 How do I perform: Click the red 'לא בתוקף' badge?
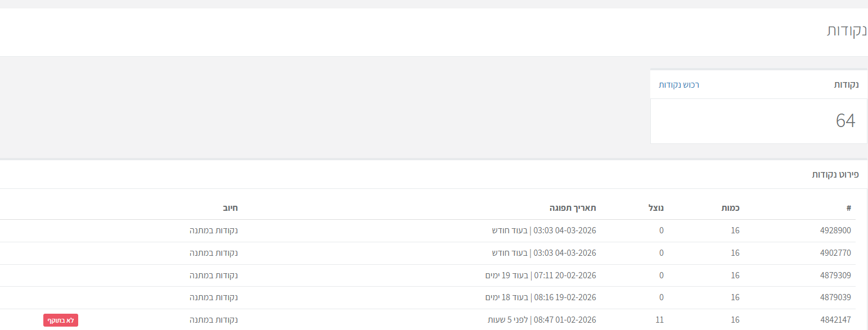[x=61, y=320]
